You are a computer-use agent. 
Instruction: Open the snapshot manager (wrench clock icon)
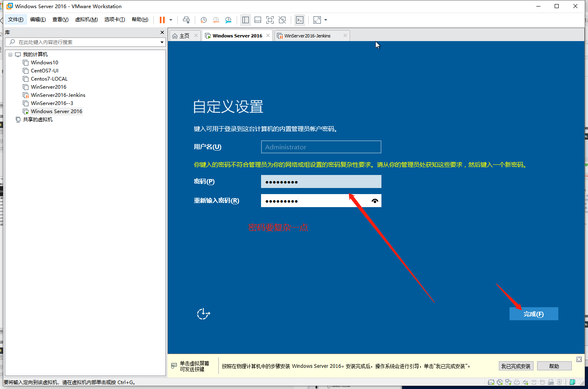(x=228, y=20)
